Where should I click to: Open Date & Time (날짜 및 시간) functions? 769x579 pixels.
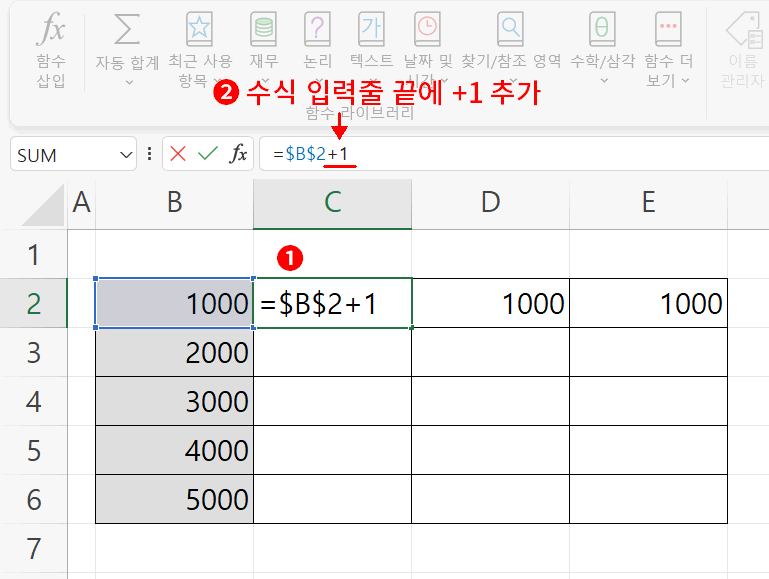[427, 29]
